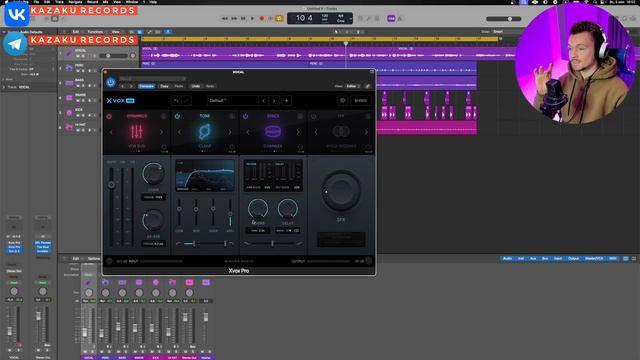Click the large SFX knob
640x360 pixels.
[x=341, y=191]
